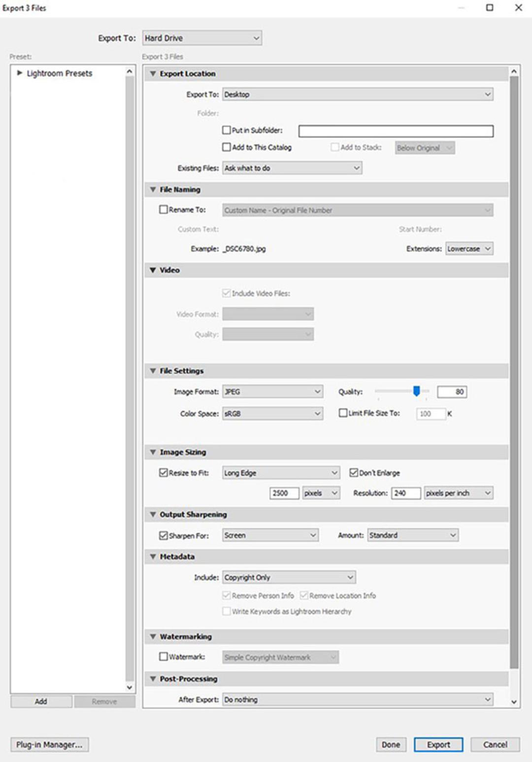The width and height of the screenshot is (532, 762).
Task: Uncheck Don't Enlarge option
Action: coord(354,472)
